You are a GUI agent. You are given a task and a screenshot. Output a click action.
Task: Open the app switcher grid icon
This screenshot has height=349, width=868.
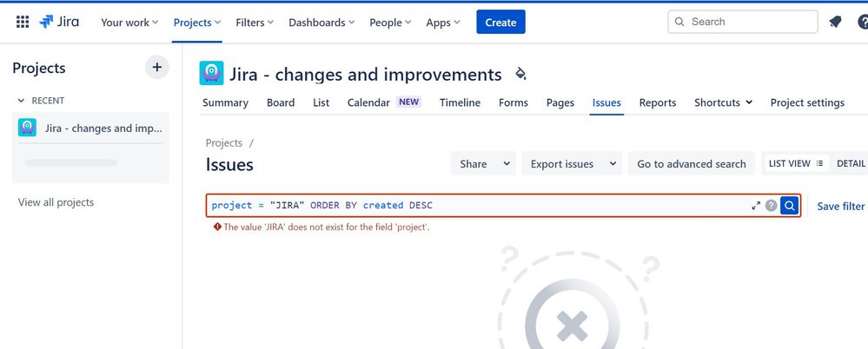pos(23,22)
